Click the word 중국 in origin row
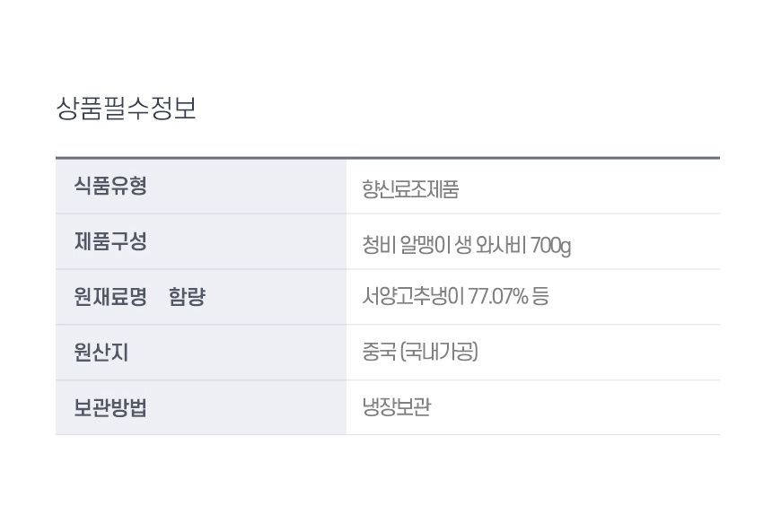 coord(379,352)
